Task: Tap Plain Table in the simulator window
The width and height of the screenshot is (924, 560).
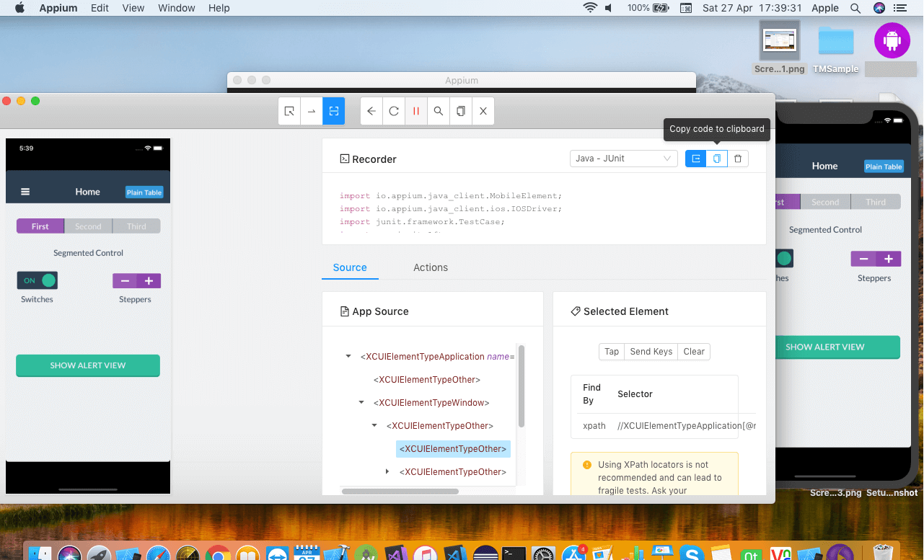Action: (x=884, y=166)
